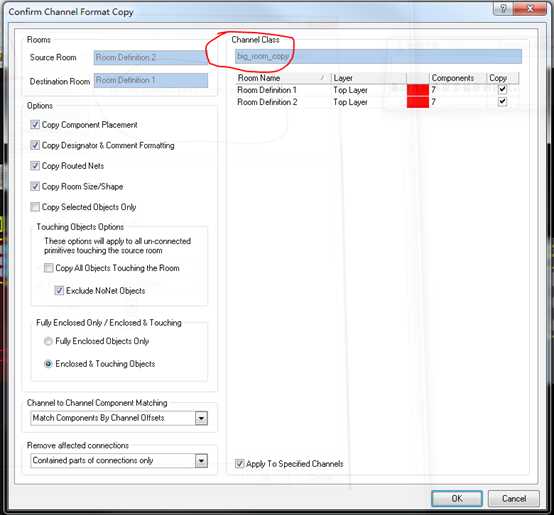Confirm with the OK button
Screen dimensions: 554x515
457,498
